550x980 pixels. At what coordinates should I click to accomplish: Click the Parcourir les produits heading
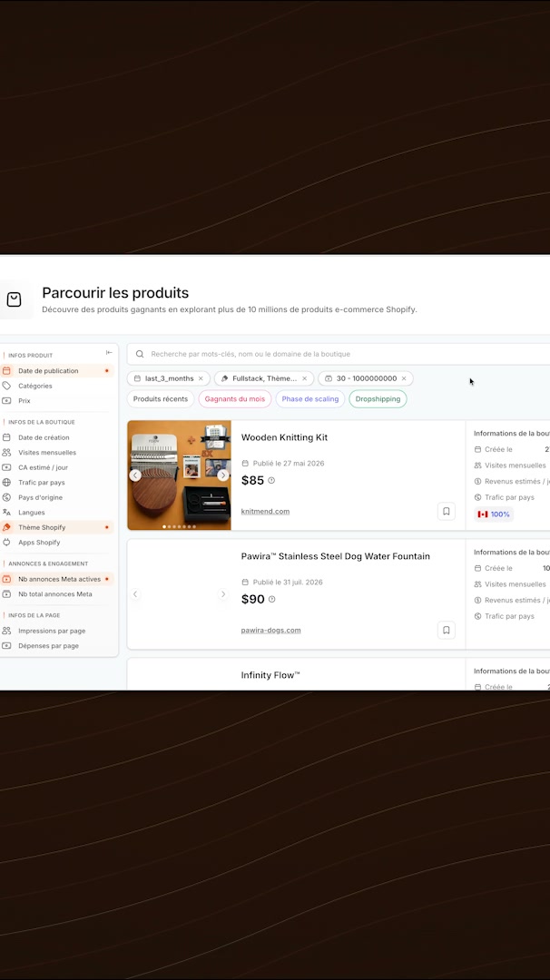115,292
